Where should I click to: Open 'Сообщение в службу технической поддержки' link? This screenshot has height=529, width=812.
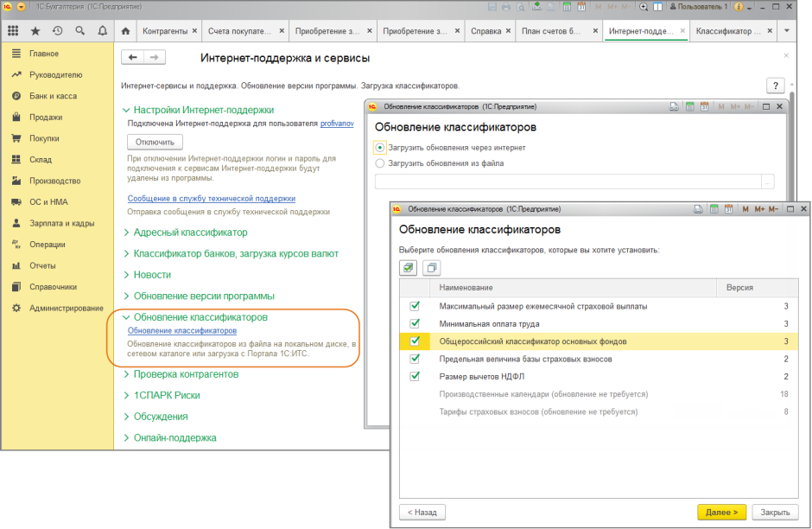pos(212,199)
